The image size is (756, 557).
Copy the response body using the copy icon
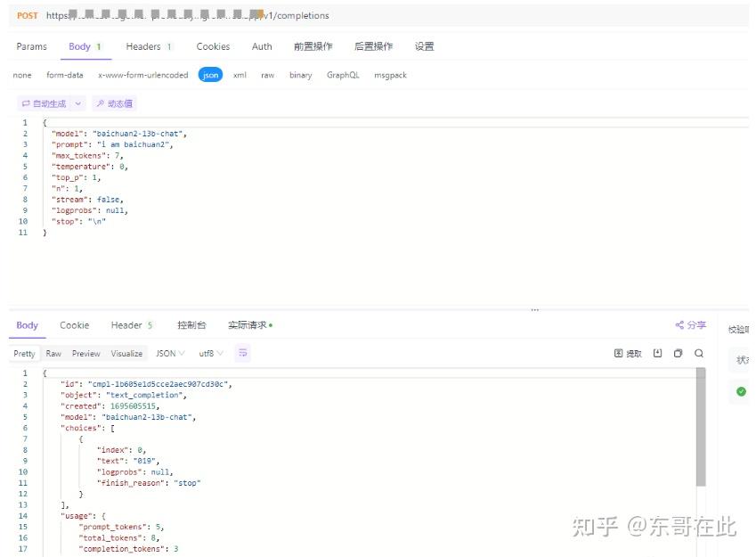(x=678, y=353)
